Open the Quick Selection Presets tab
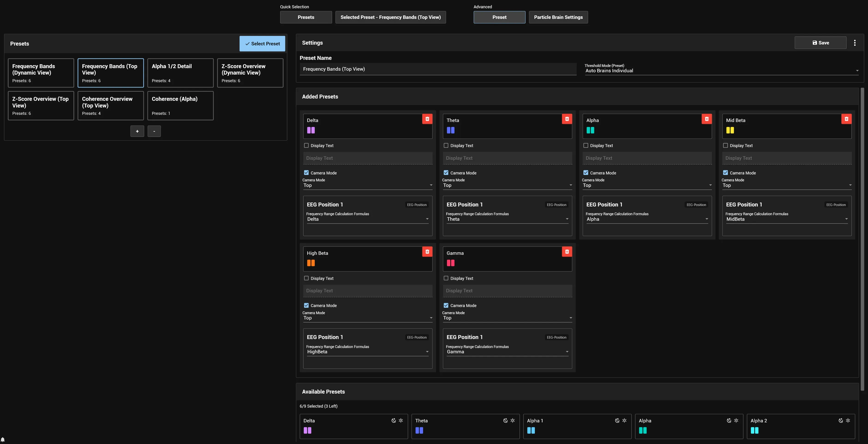868x444 pixels. [306, 17]
